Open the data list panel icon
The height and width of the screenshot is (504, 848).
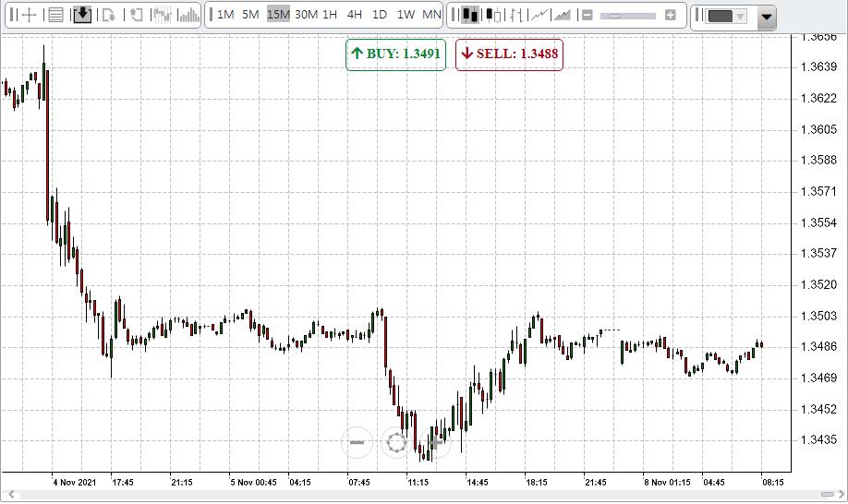click(55, 15)
